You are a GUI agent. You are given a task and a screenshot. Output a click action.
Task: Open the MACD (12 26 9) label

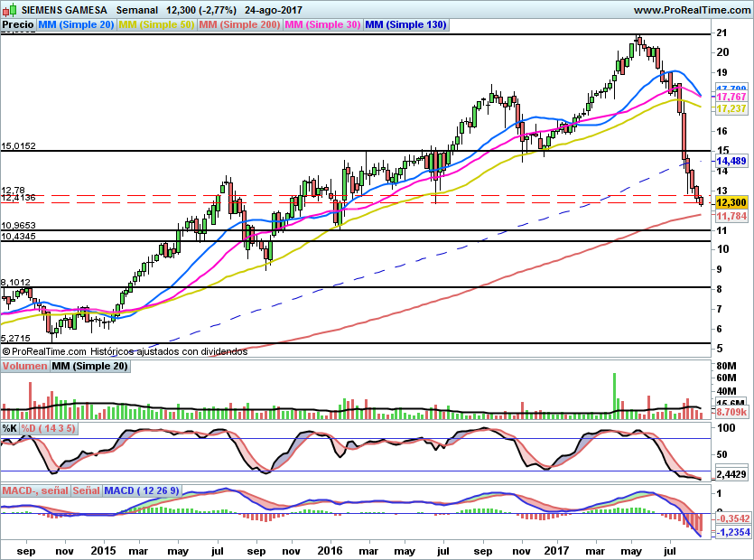(x=142, y=491)
